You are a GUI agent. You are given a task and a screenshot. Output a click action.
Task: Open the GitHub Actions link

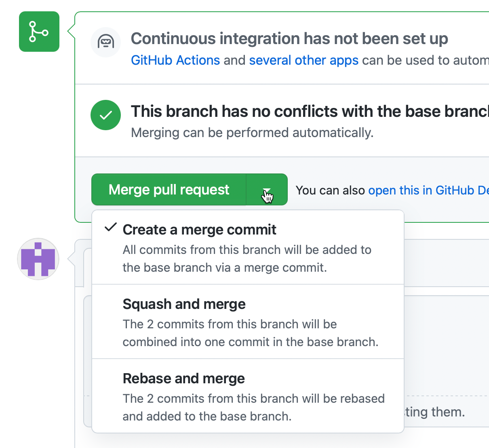tap(175, 60)
